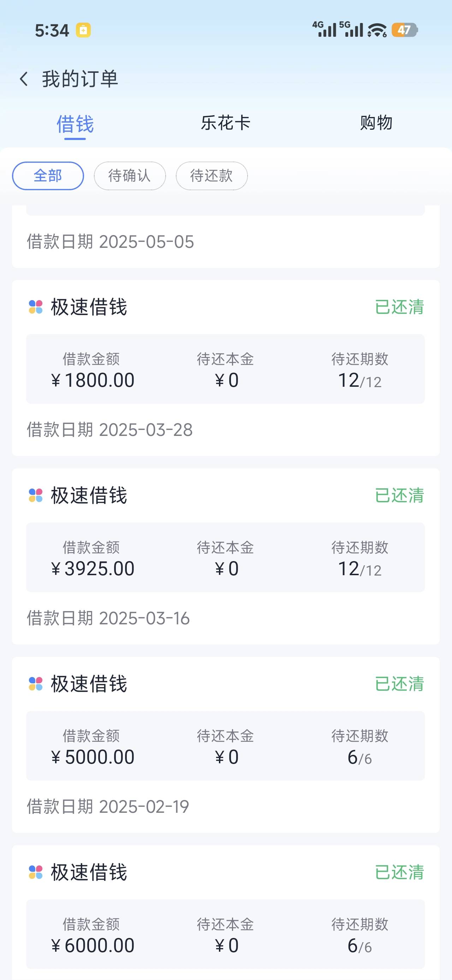Select the 待确认 filter chip

tap(130, 176)
